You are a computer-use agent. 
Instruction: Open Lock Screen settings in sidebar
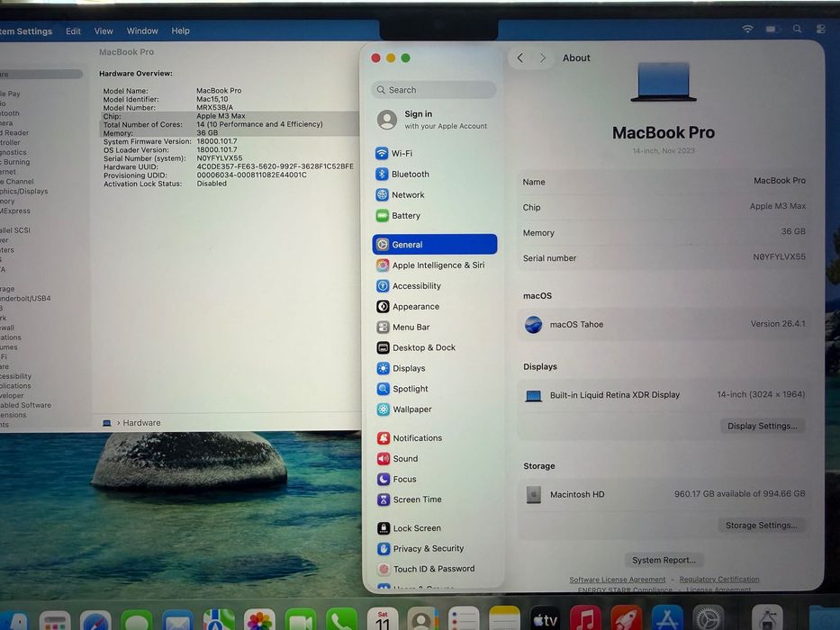click(435, 528)
